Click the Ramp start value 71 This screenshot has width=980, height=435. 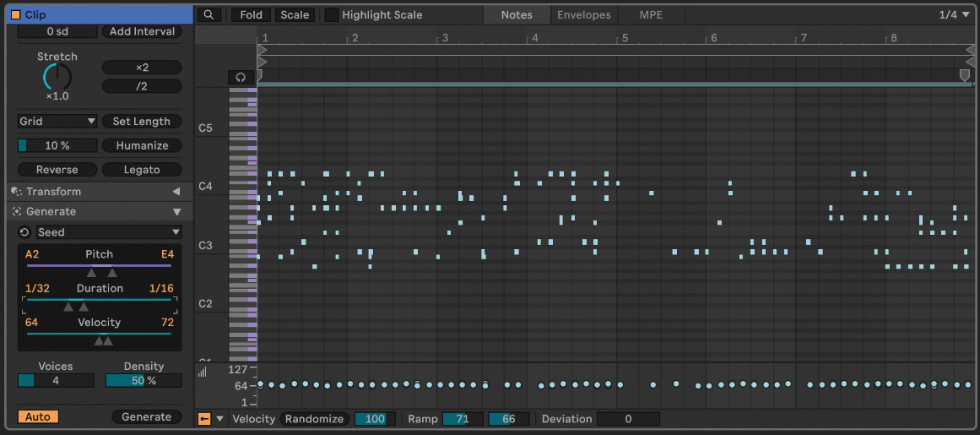point(463,419)
